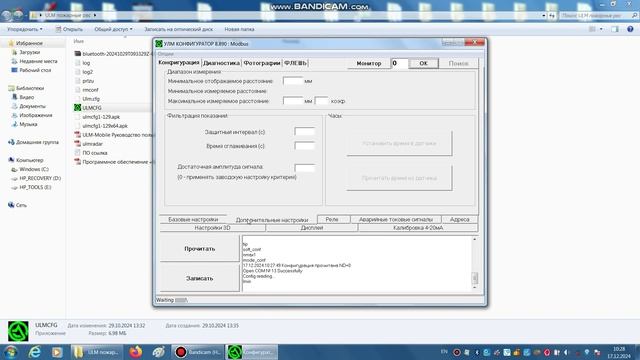Open the Windows Start button
Screen dimensions: 640x360
(x=11, y=352)
